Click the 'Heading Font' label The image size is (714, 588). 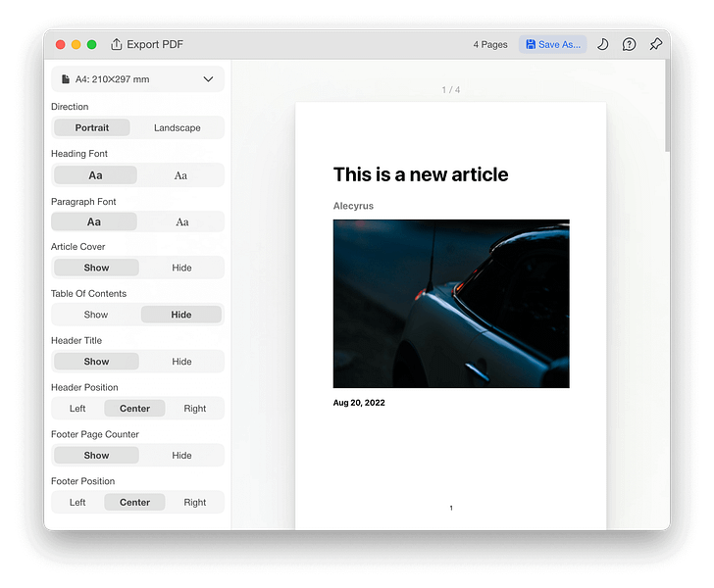(x=79, y=154)
